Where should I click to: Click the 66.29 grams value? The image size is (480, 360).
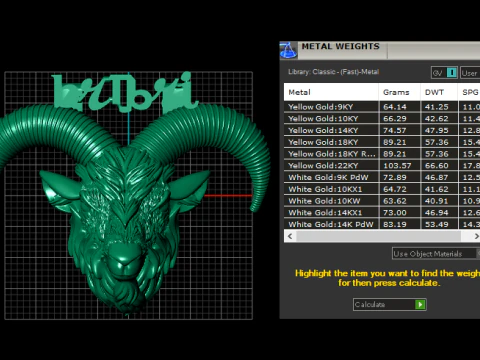tap(395, 119)
